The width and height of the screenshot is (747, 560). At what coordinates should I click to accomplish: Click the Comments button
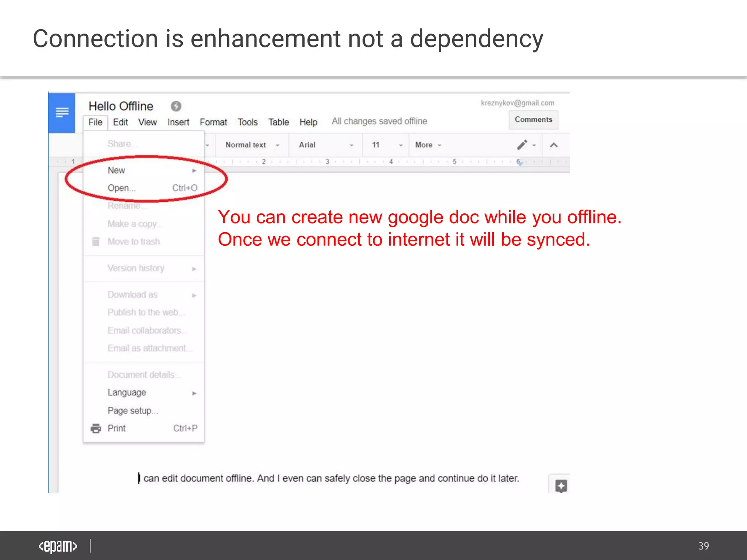tap(533, 120)
